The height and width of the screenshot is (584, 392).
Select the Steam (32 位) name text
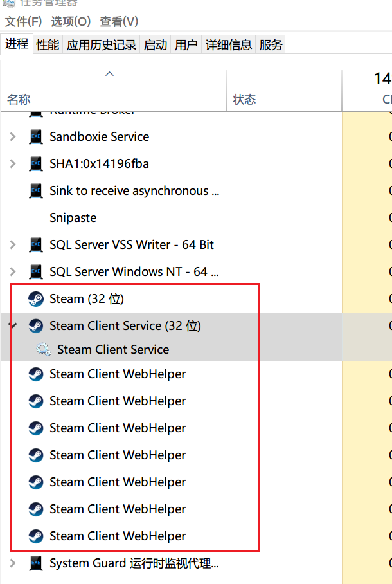coord(87,298)
